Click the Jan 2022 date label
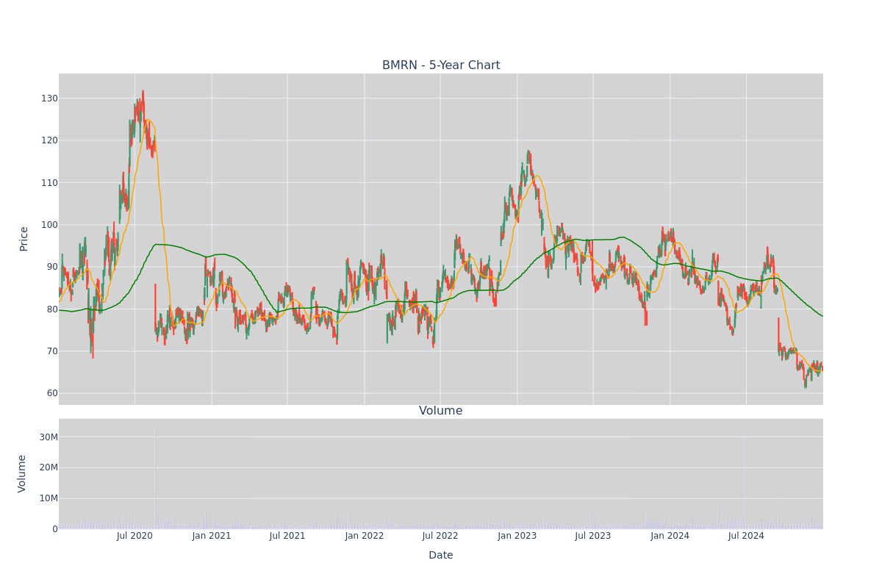Screen dimensions: 882x588 pos(365,536)
